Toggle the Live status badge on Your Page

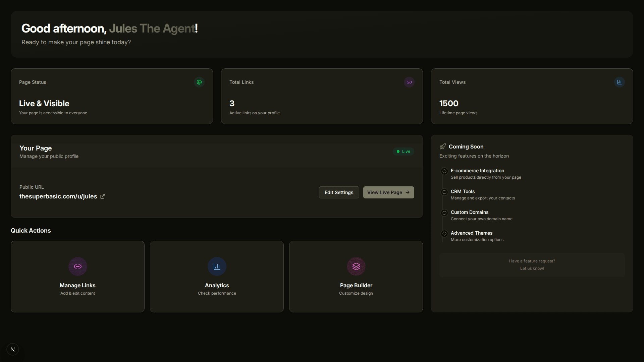pos(404,151)
